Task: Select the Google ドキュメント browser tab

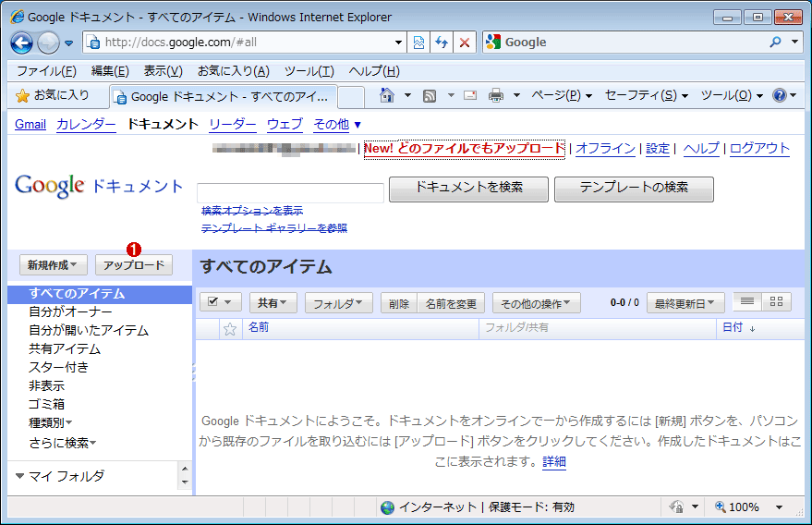Action: click(223, 97)
